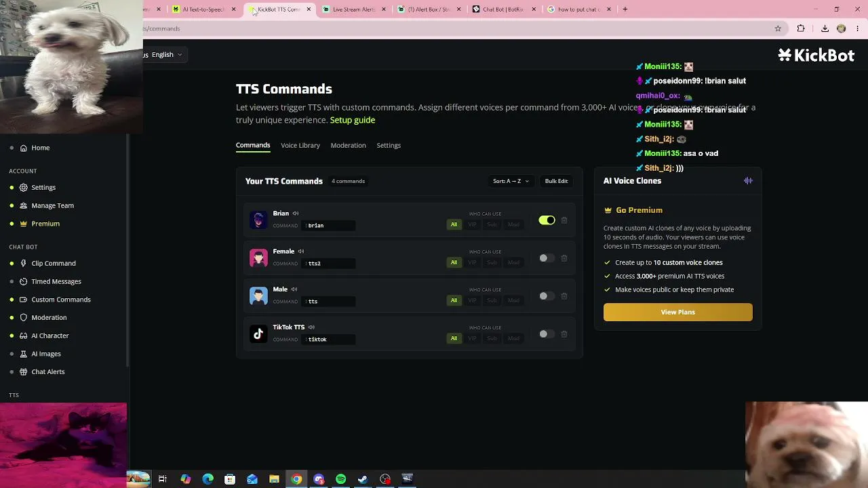
Task: Enable the Male TTS command toggle
Action: pos(547,296)
